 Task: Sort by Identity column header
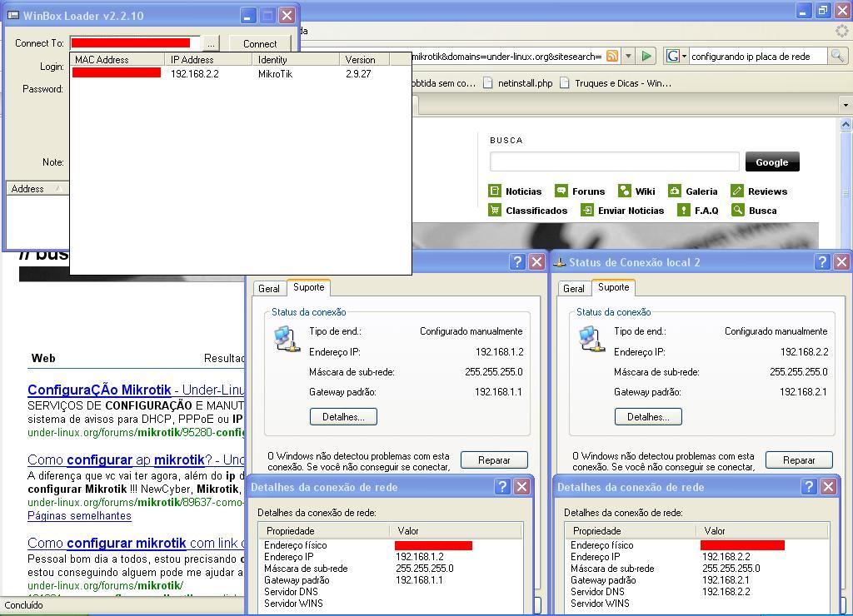pos(296,59)
